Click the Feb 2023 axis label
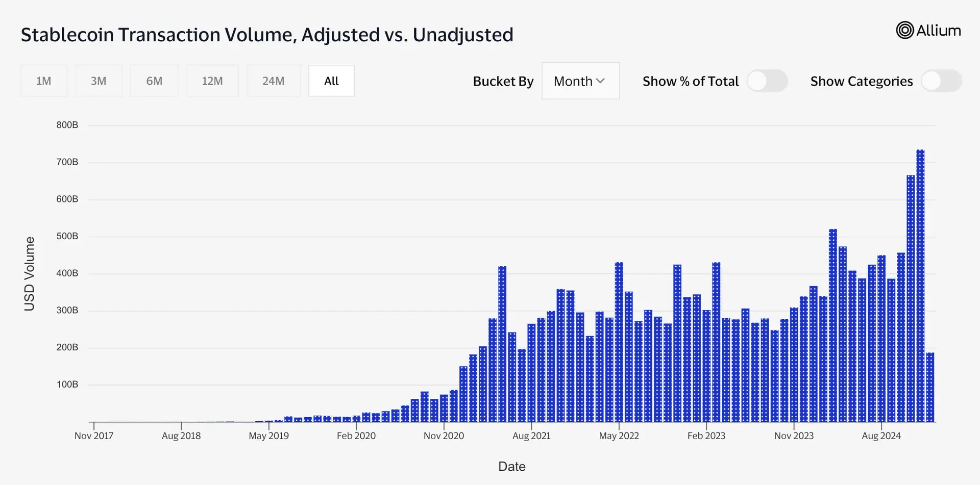 point(706,436)
